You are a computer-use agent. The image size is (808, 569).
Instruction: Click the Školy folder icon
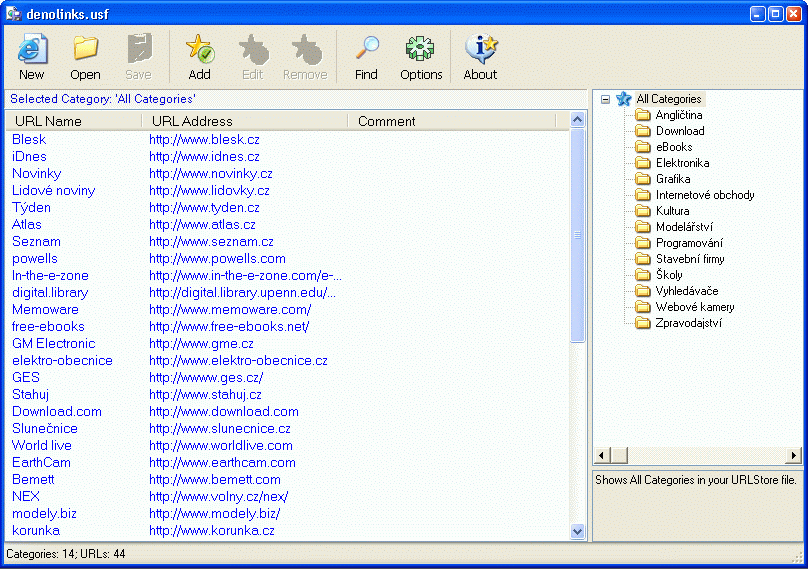pyautogui.click(x=643, y=274)
